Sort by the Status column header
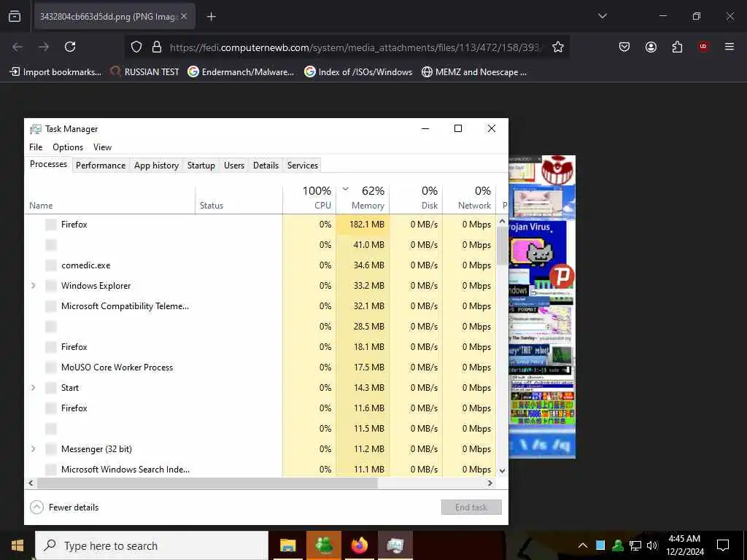747x560 pixels. click(239, 198)
